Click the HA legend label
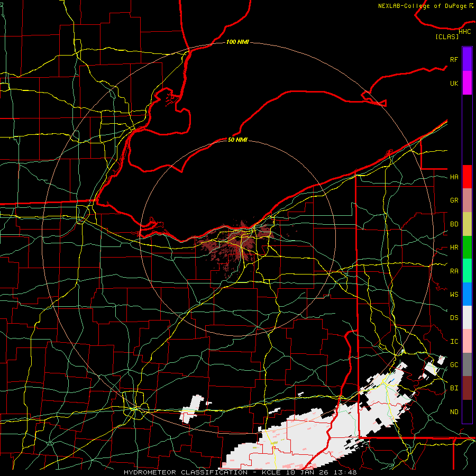The height and width of the screenshot is (476, 476). coord(454,177)
